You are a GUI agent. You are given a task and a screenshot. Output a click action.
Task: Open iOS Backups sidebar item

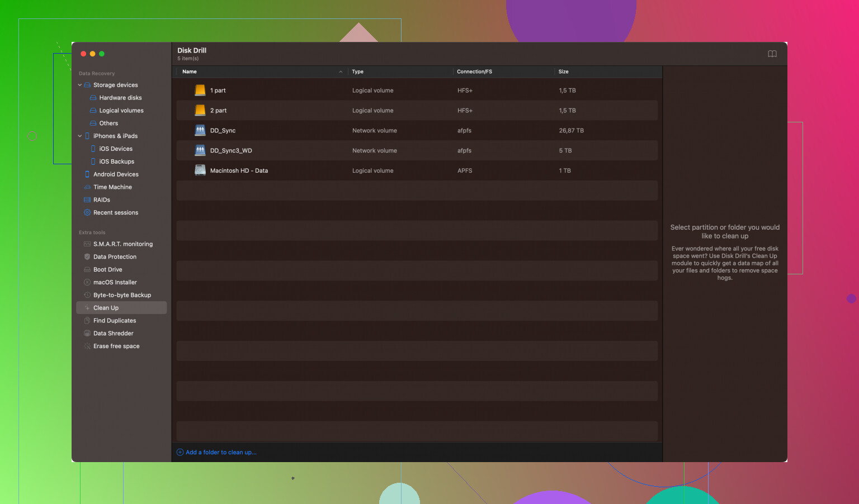(x=116, y=161)
